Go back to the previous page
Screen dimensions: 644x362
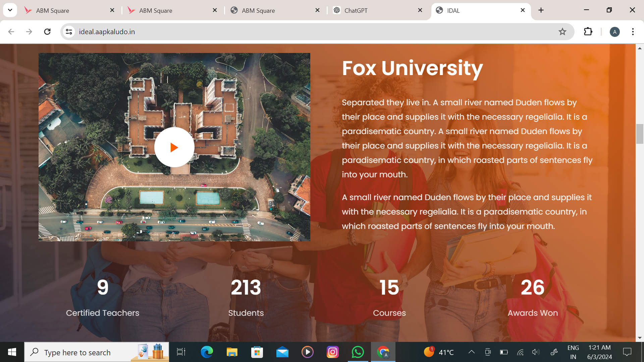coord(11,32)
